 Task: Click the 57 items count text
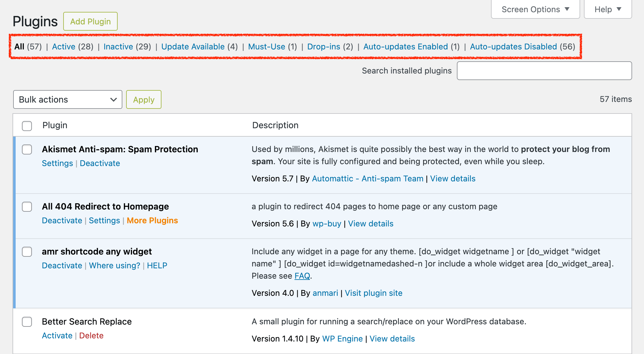coord(616,99)
